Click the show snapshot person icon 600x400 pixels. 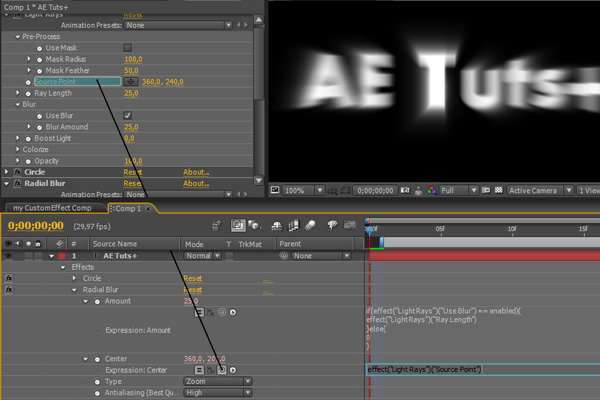pos(418,190)
